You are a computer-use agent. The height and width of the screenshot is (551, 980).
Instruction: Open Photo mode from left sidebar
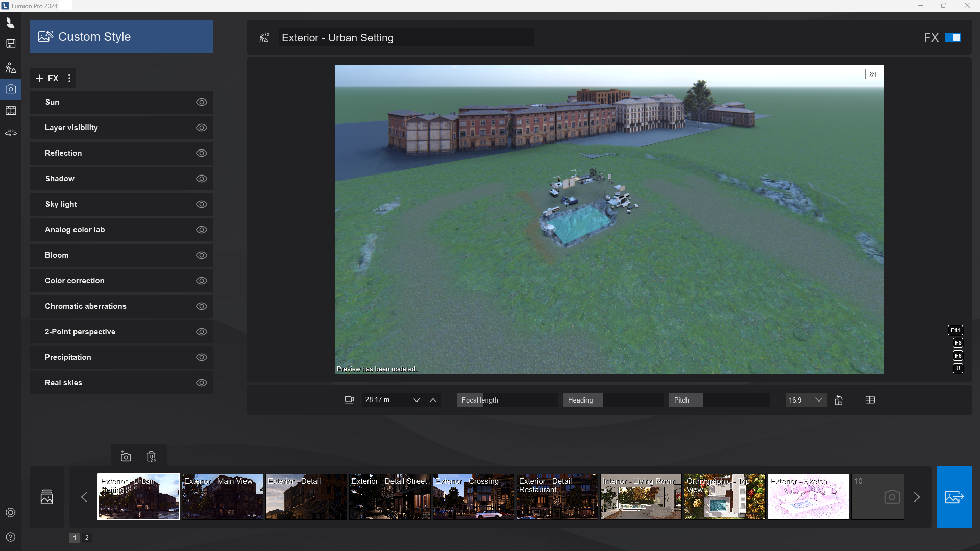point(11,89)
